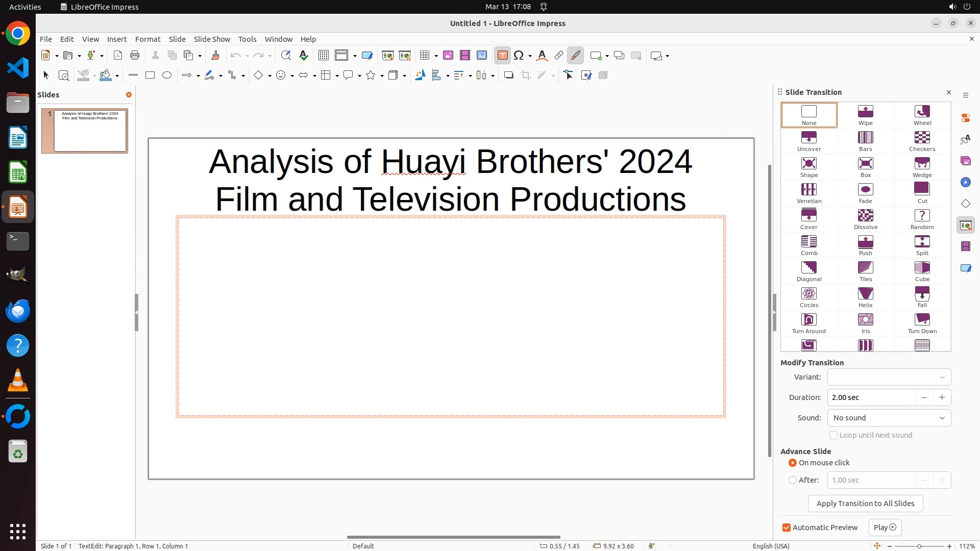Click the Display Grid toolbar icon

(323, 56)
